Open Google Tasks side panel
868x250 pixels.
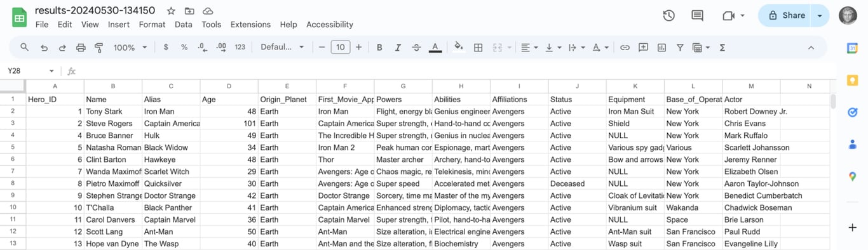coord(852,112)
